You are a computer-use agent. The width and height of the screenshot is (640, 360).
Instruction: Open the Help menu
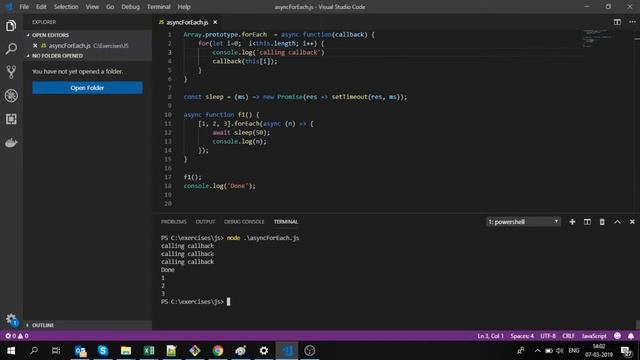point(184,7)
